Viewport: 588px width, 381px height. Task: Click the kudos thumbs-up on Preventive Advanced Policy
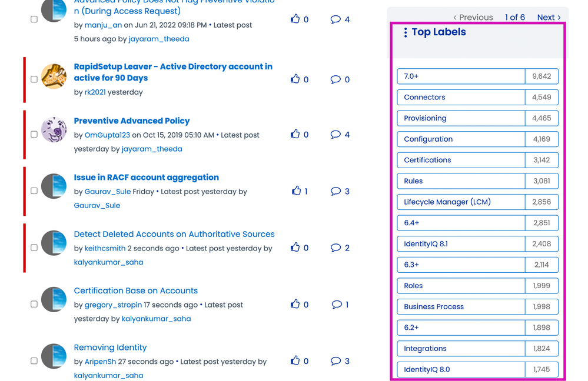point(295,135)
